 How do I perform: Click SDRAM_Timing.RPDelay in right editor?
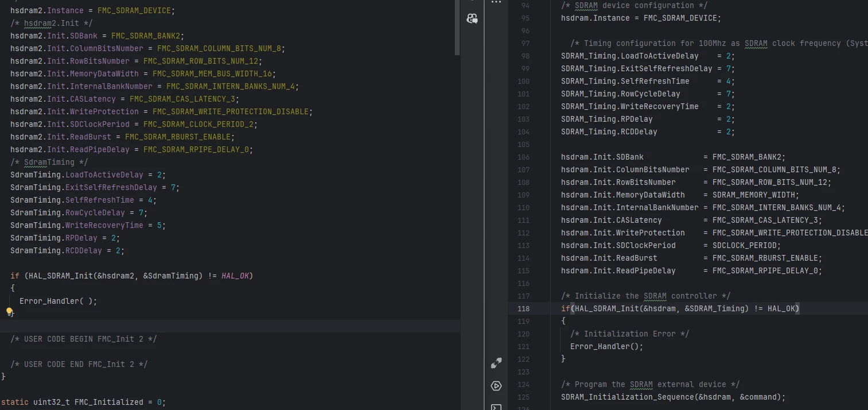(607, 119)
